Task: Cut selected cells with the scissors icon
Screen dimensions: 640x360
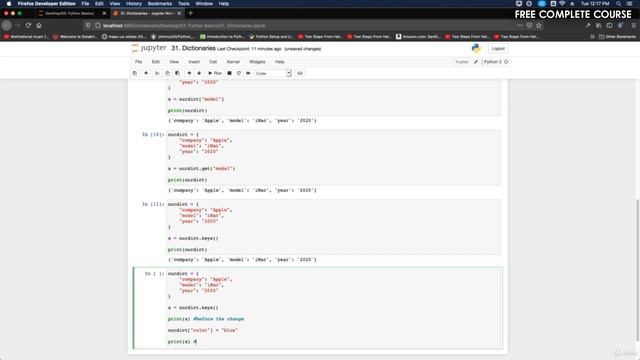Action: tap(157, 73)
